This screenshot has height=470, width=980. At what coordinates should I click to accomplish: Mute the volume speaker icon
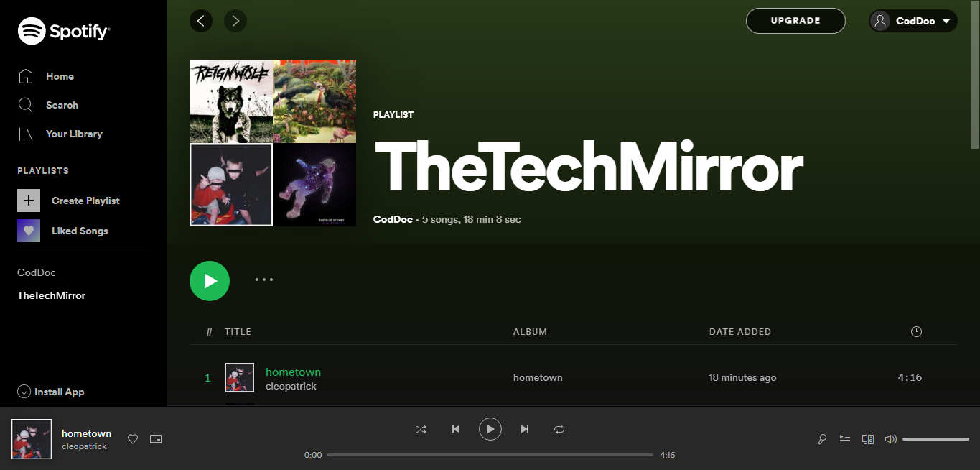891,439
